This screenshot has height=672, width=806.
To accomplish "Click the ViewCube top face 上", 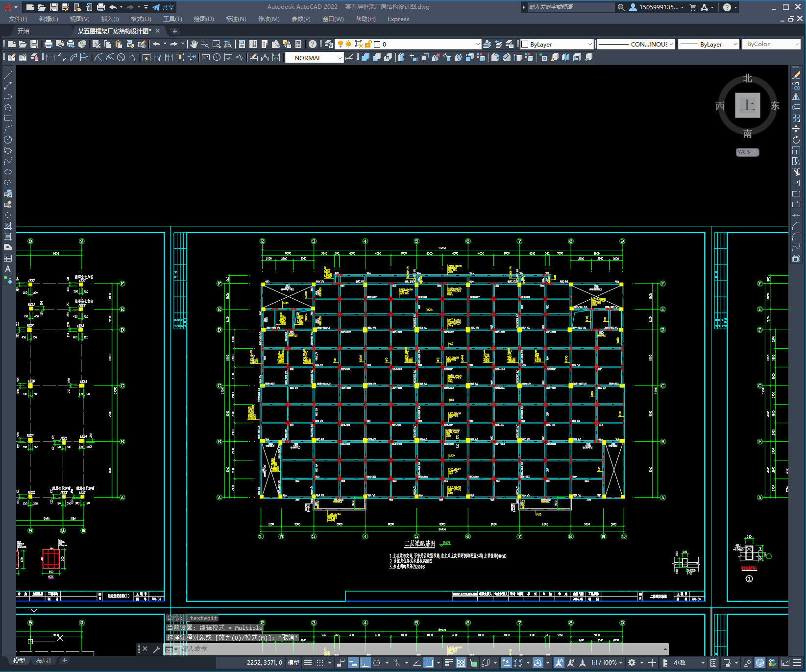I will click(747, 105).
